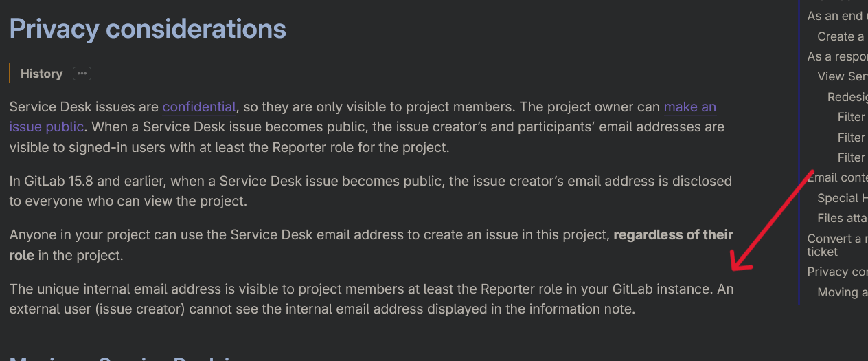Screen dimensions: 868x361
Task: Select the first Filter entry in sidebar
Action: (x=852, y=117)
